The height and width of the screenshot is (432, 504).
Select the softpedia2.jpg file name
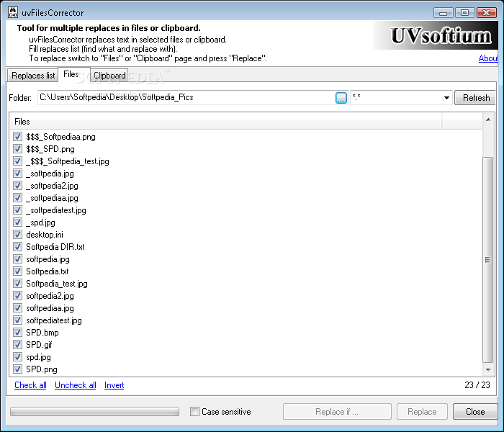click(50, 296)
